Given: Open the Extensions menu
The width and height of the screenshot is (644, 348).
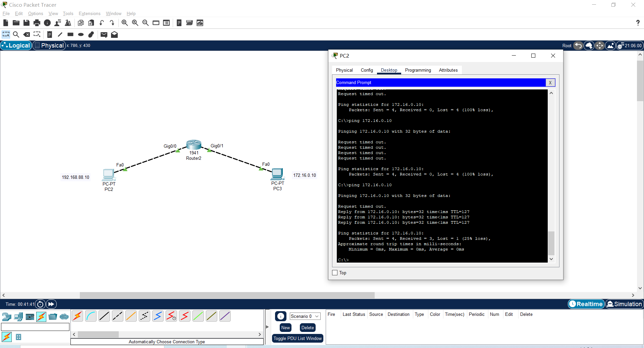Looking at the screenshot, I should coord(90,13).
